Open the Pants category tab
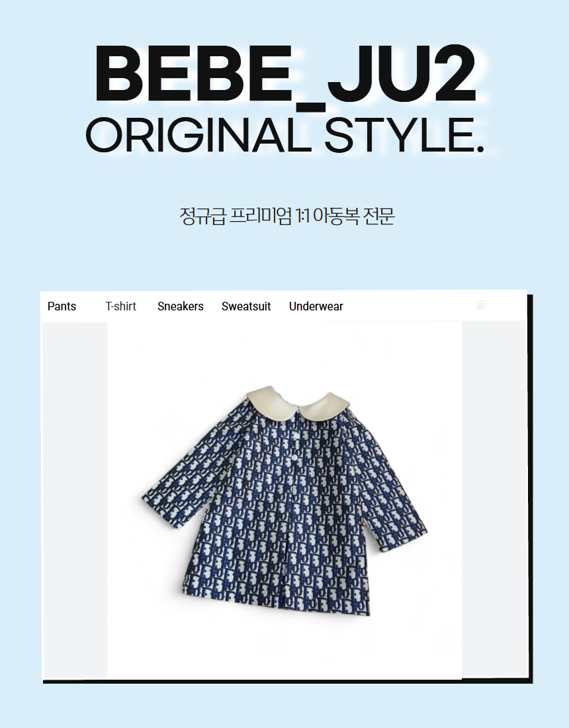 pyautogui.click(x=62, y=306)
